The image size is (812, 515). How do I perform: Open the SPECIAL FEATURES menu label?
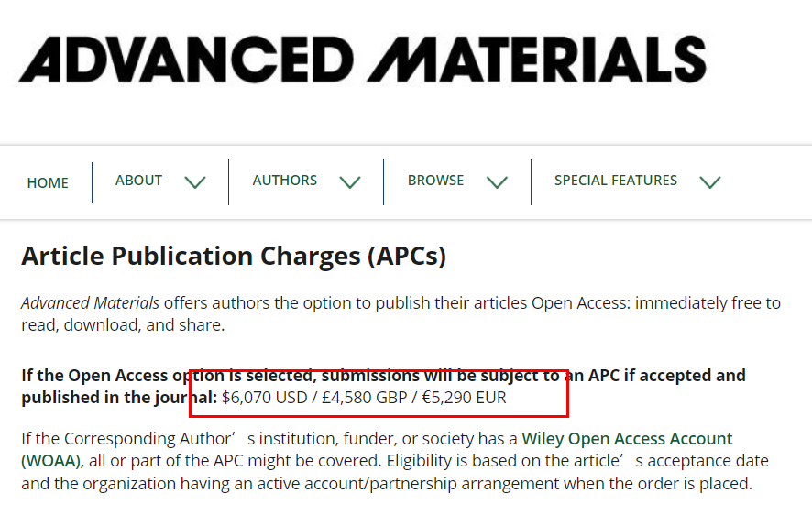pos(616,181)
